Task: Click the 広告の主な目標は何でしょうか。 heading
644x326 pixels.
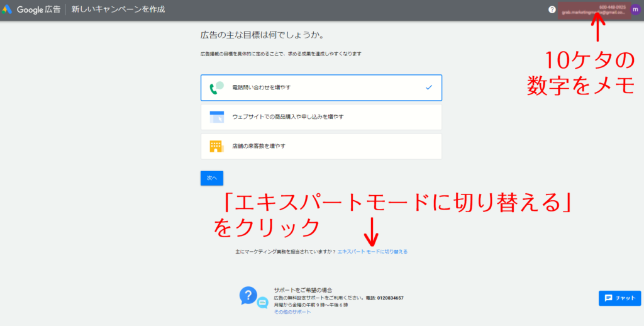Action: point(262,35)
